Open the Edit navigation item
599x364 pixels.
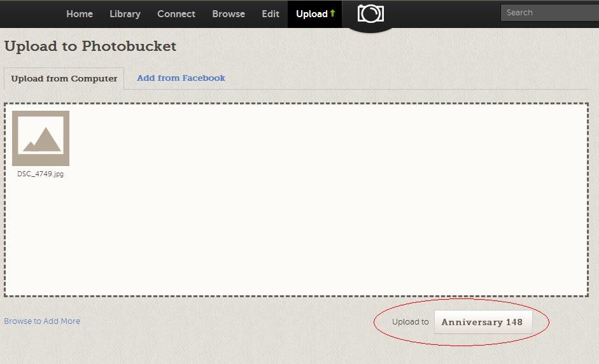[x=271, y=14]
